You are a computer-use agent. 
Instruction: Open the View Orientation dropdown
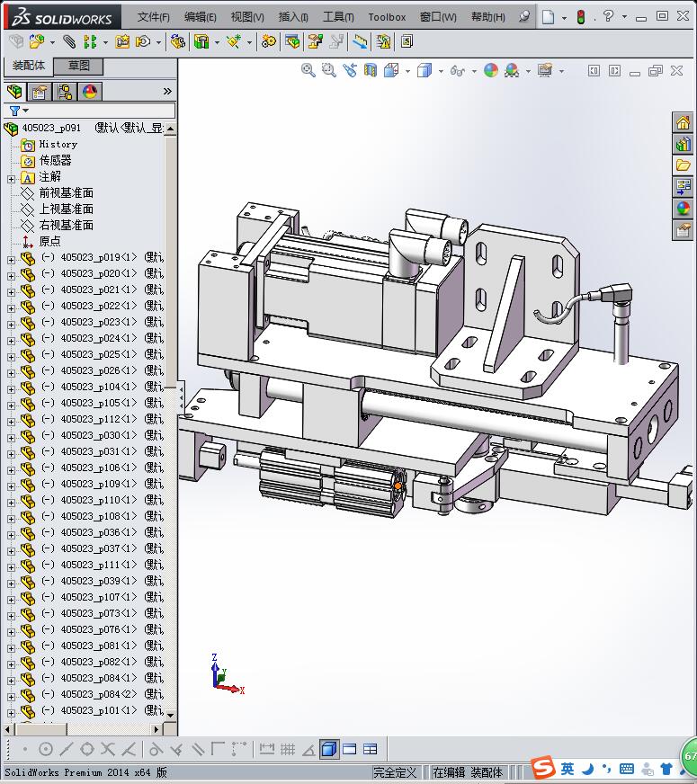point(408,71)
